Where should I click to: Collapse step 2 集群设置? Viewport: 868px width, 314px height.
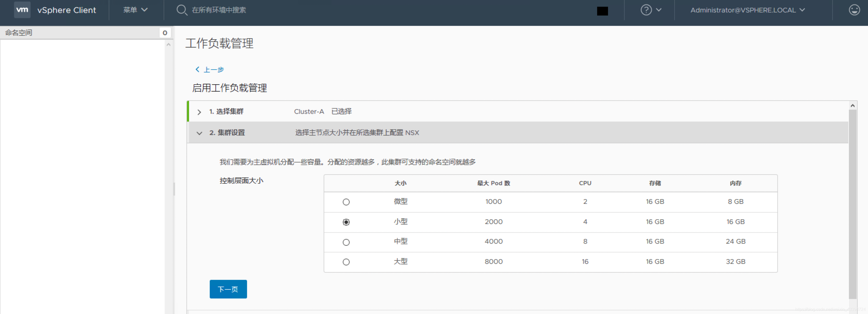199,133
